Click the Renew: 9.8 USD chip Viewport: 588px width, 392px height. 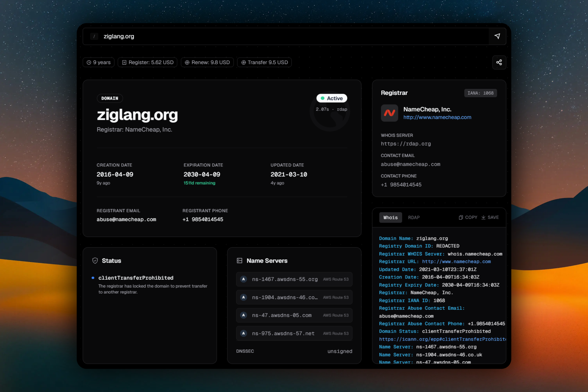[207, 62]
